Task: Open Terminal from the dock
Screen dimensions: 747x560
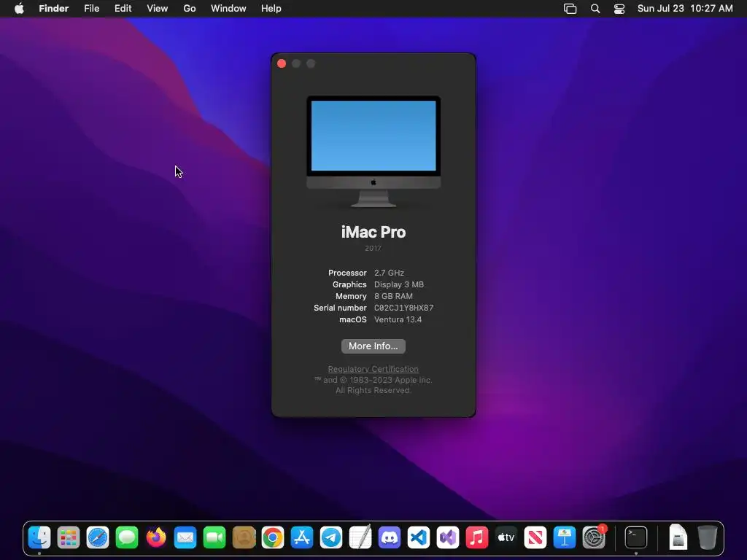Action: (636, 537)
